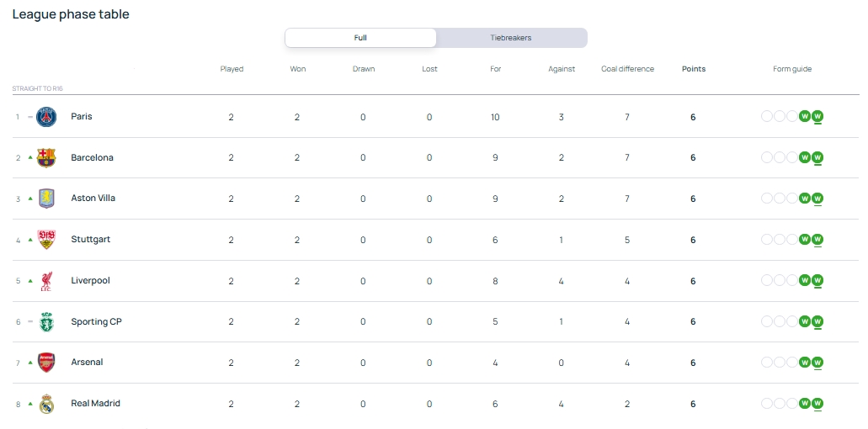The width and height of the screenshot is (868, 429).
Task: Click the Goal difference column header
Action: [628, 69]
